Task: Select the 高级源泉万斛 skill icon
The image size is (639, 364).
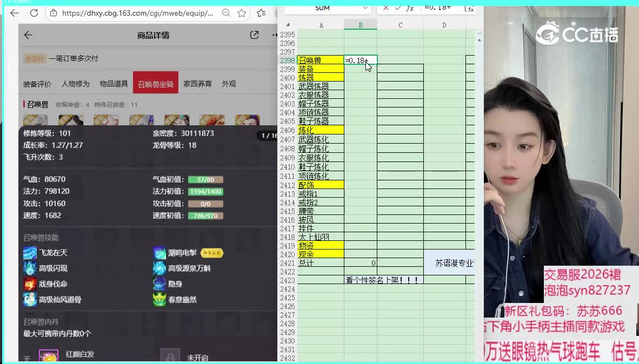Action: pos(159,268)
